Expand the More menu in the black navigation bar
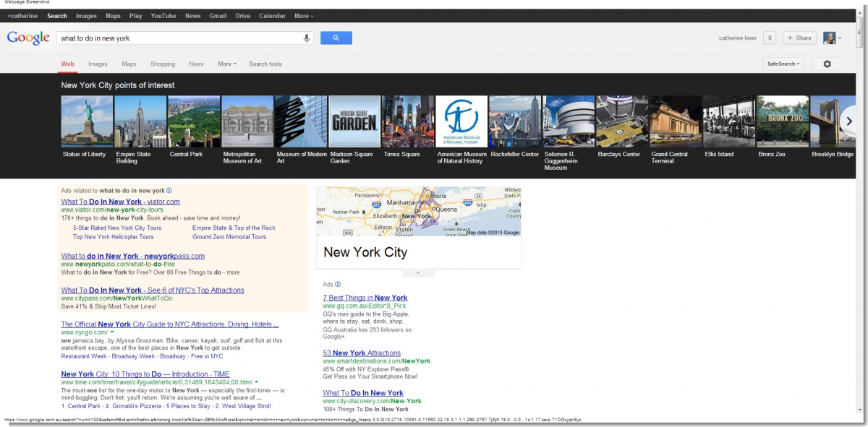 pos(305,16)
